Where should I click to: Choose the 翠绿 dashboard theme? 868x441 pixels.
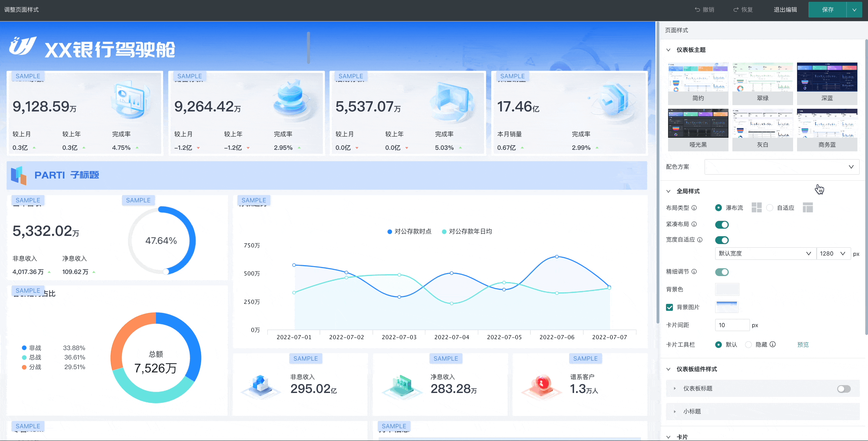[x=763, y=83]
